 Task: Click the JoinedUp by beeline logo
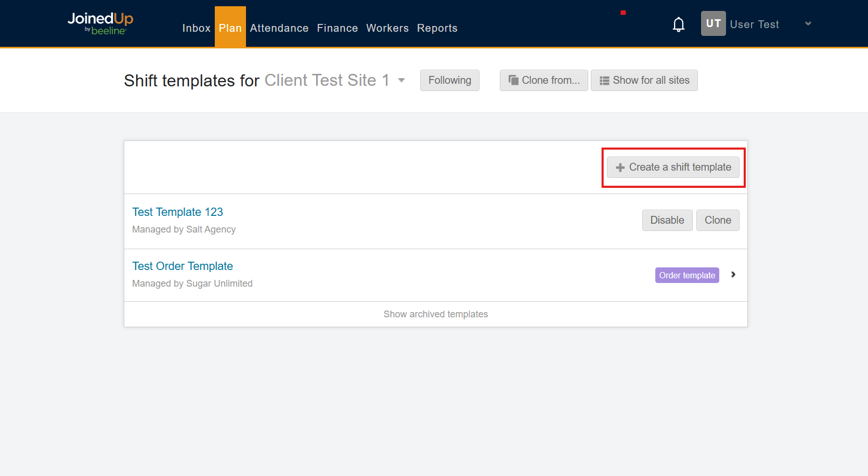pos(100,23)
